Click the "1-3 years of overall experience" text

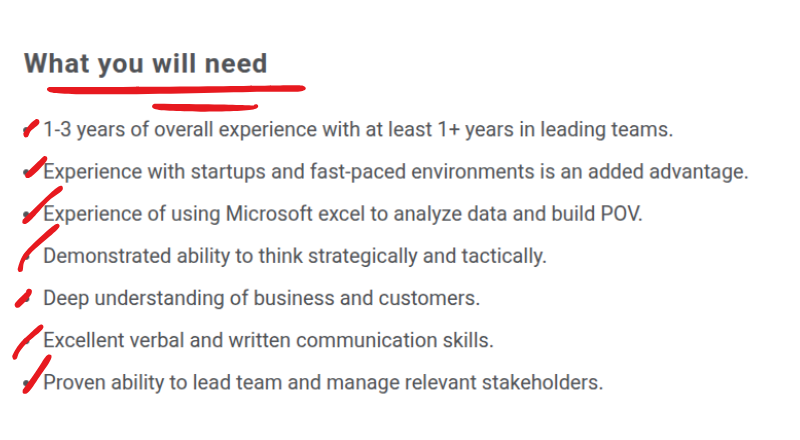pos(180,129)
